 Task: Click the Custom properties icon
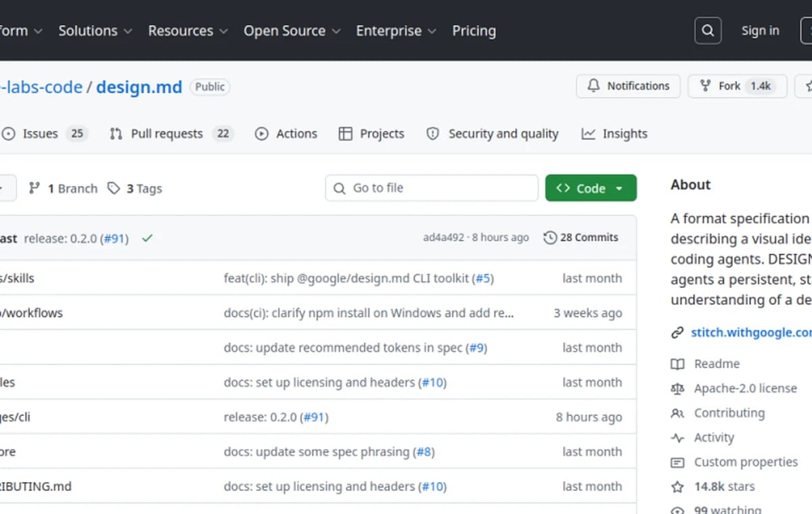pyautogui.click(x=677, y=463)
